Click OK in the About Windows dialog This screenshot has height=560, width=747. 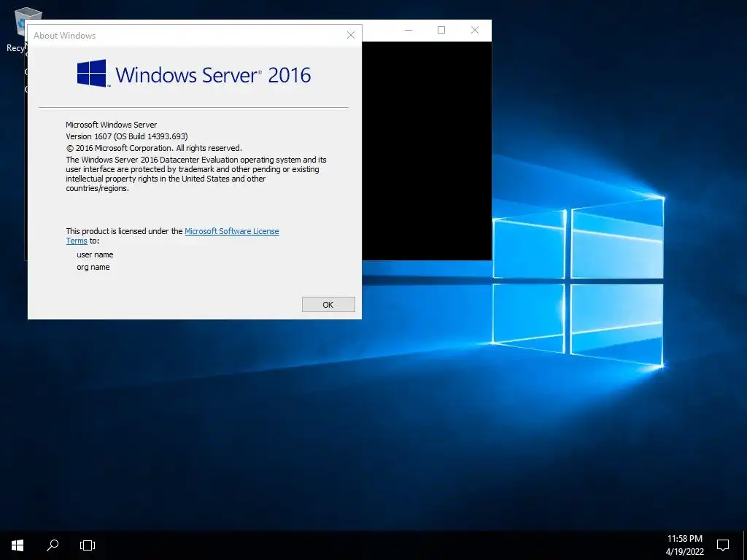click(328, 305)
